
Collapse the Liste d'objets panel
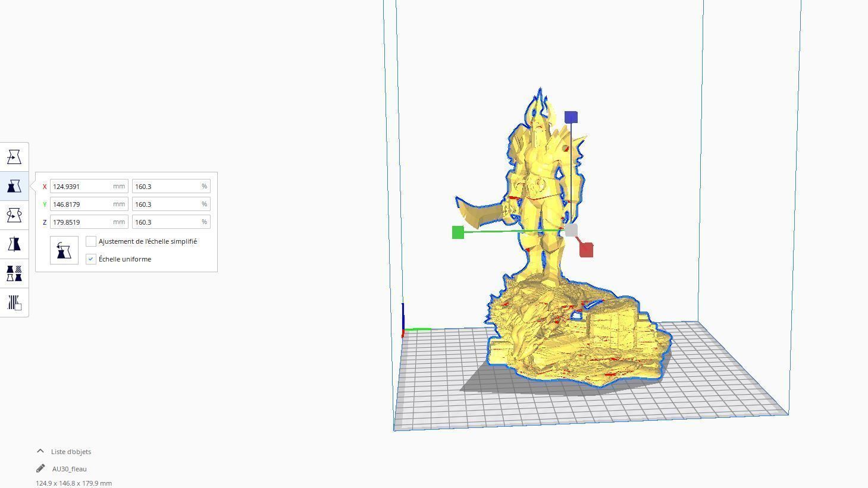(40, 451)
